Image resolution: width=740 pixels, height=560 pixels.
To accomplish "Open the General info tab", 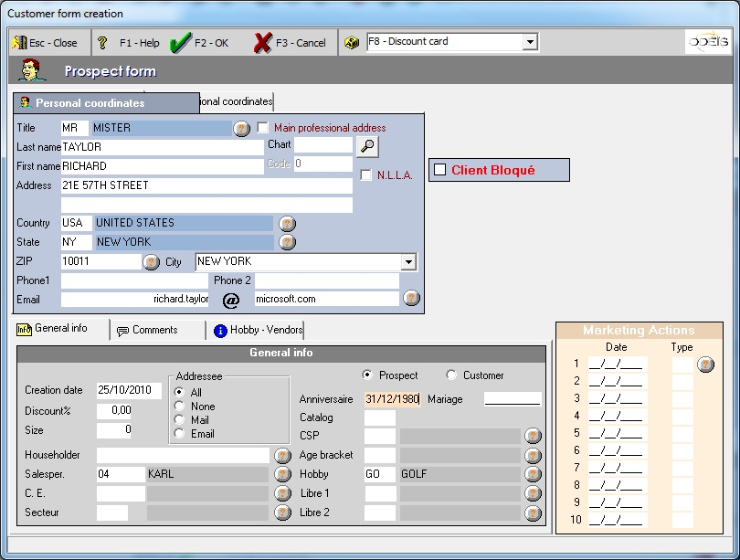I will pos(60,328).
